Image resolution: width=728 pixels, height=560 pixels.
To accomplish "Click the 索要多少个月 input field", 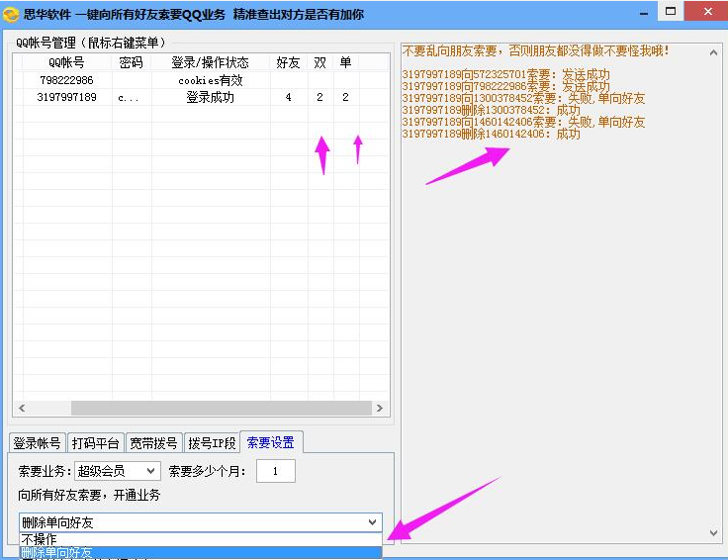I will (x=276, y=471).
